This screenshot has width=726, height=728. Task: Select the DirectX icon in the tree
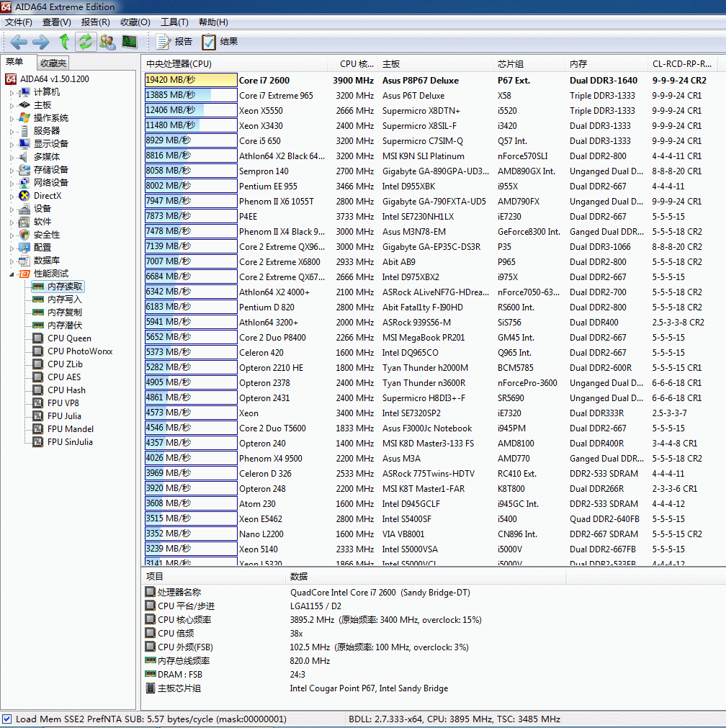25,196
